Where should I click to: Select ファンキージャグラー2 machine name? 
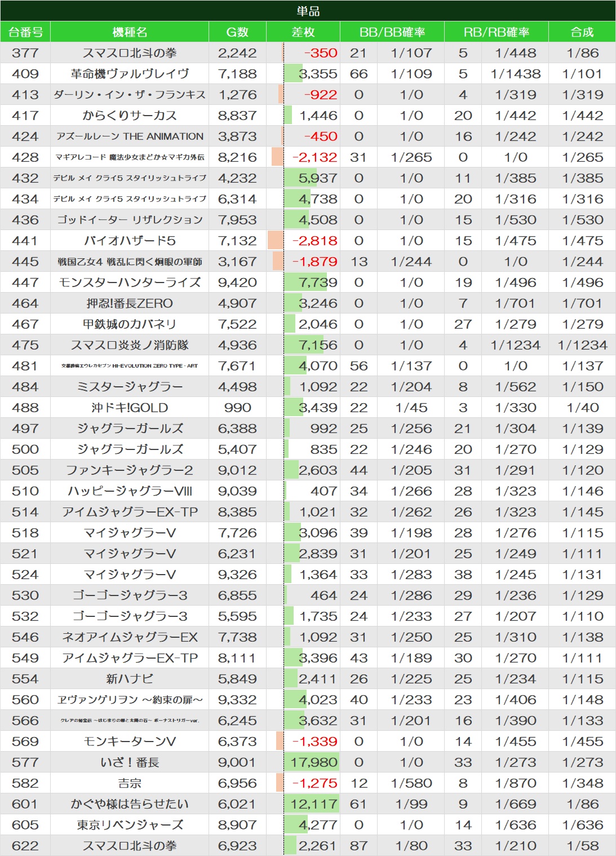(x=130, y=470)
